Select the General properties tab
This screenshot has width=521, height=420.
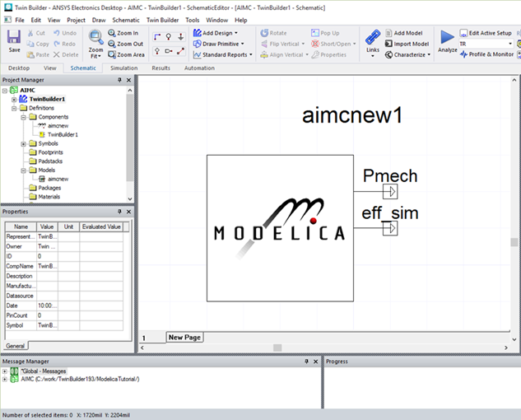[x=16, y=346]
